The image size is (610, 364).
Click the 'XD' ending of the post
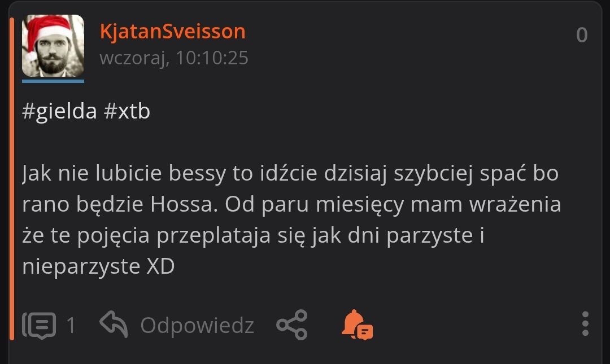(x=160, y=266)
